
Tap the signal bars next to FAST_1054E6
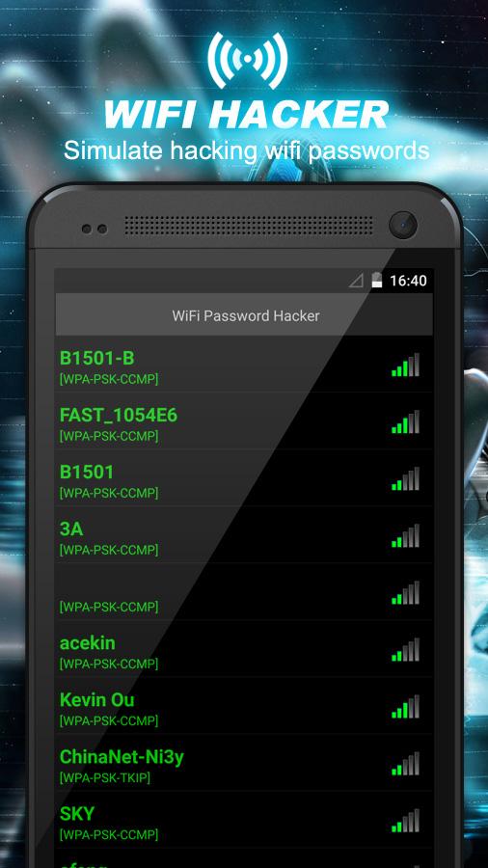point(406,421)
